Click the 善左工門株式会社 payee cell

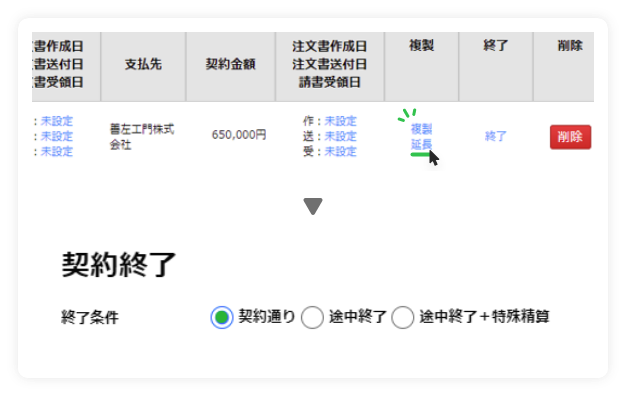tap(142, 137)
